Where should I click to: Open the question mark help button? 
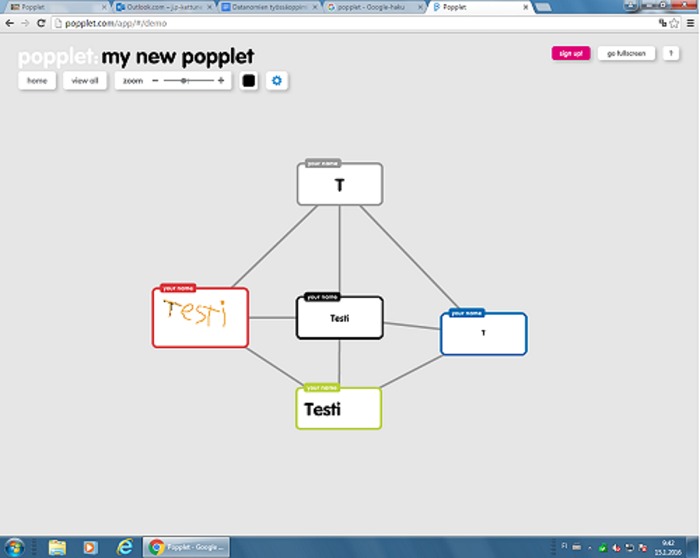[x=671, y=53]
